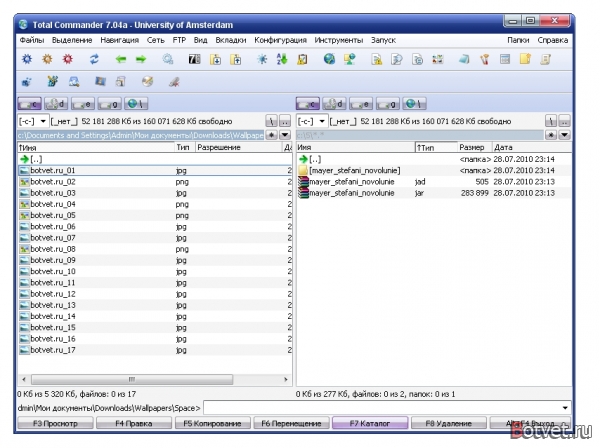Click the black 7z archiver icon

click(x=194, y=59)
